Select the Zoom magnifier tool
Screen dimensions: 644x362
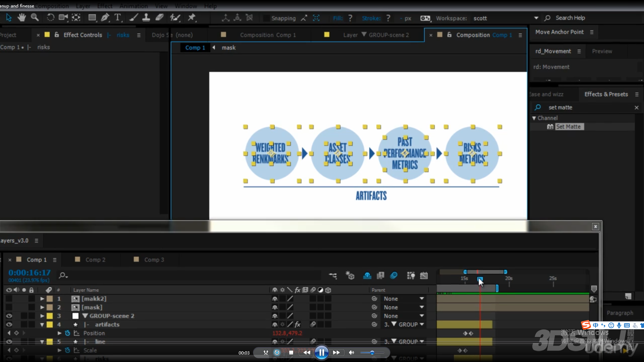click(35, 17)
